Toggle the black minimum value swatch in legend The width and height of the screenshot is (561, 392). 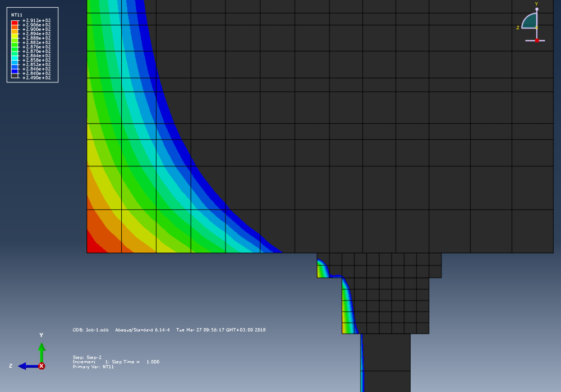pyautogui.click(x=15, y=75)
